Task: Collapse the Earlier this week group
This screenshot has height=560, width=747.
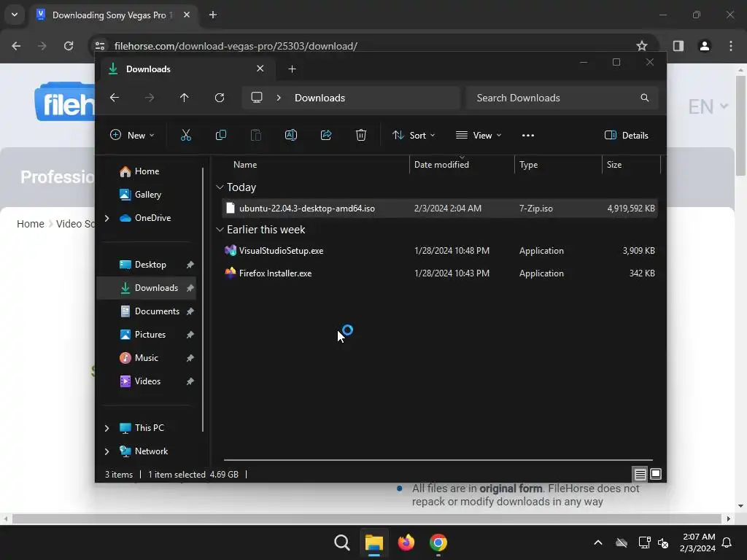Action: (x=220, y=230)
